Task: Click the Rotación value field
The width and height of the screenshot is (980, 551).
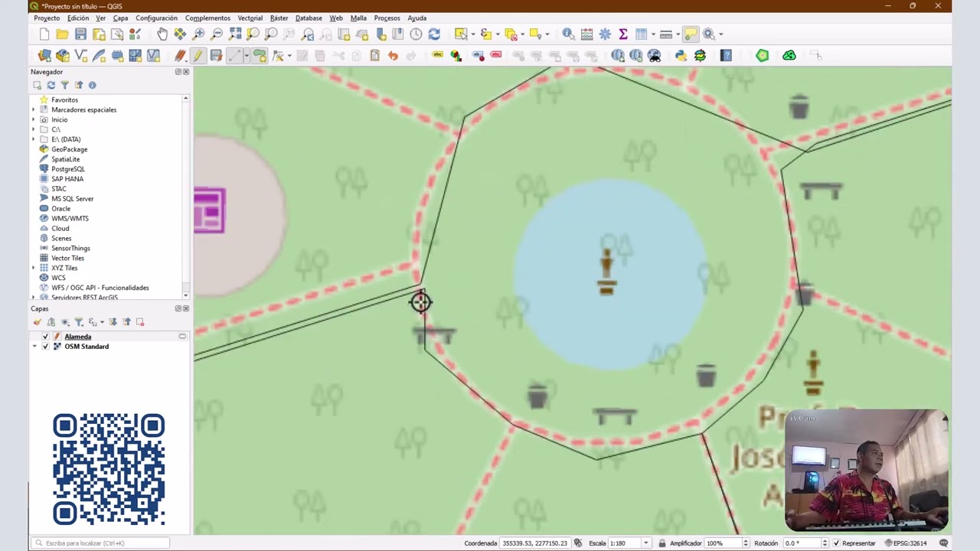Action: point(801,543)
